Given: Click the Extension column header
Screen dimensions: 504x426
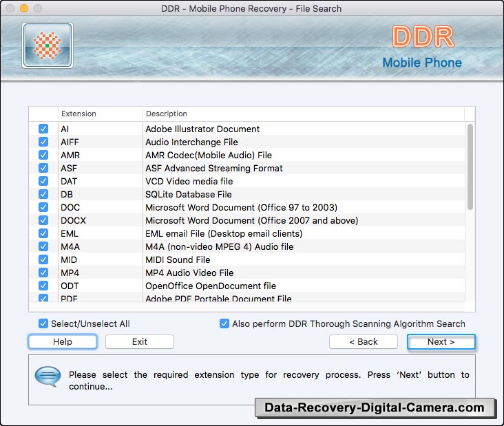Looking at the screenshot, I should 101,114.
